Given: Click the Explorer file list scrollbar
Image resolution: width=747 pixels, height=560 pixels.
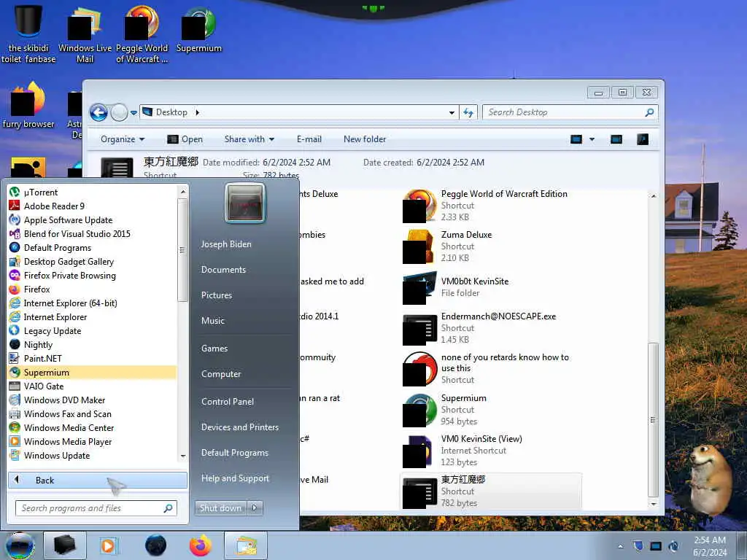Looking at the screenshot, I should [x=653, y=419].
